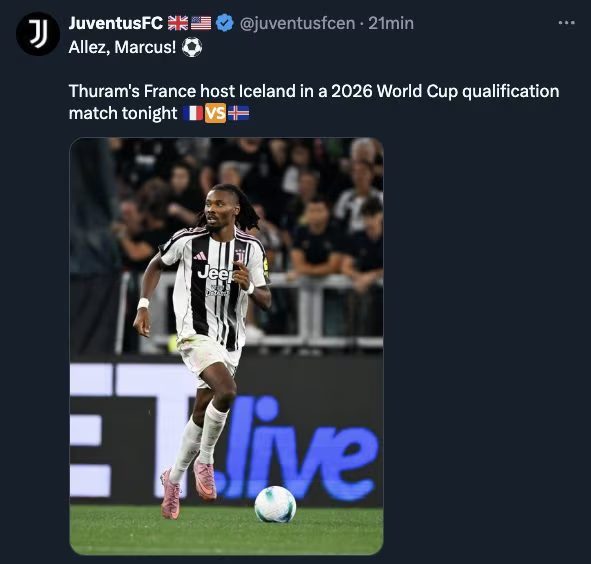Click the "match tonight" text line
Viewport: 591px width, 564px height.
pos(123,113)
